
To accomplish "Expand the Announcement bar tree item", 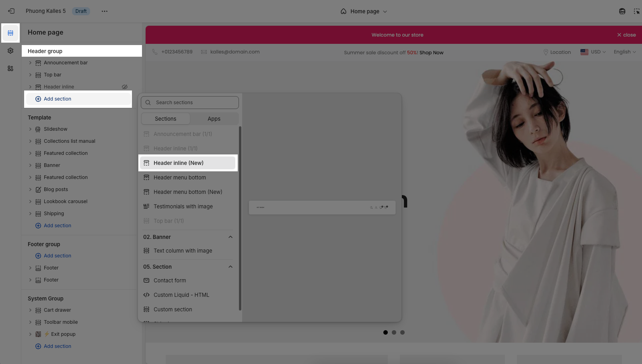I will pos(30,63).
